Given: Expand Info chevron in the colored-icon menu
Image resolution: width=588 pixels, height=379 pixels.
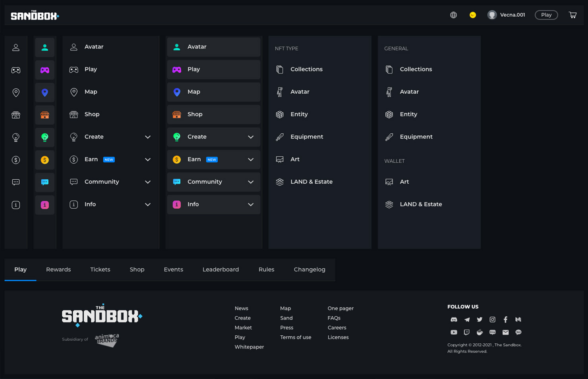Looking at the screenshot, I should 251,205.
